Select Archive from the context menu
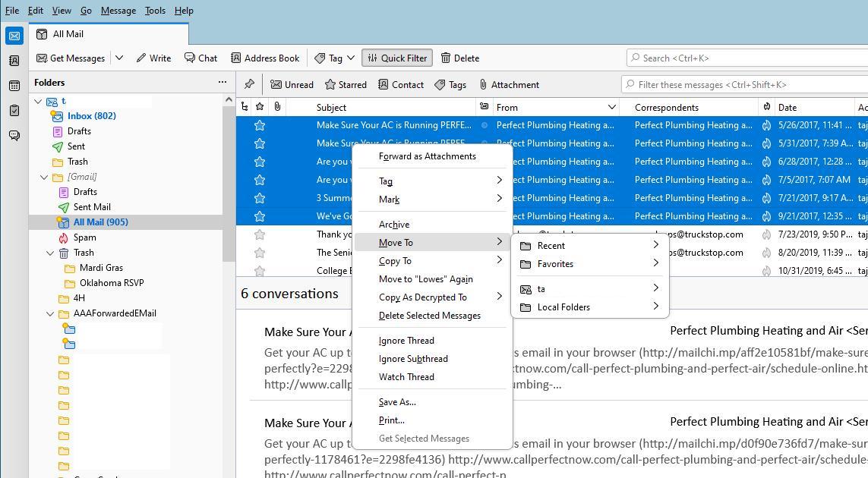 pos(394,224)
